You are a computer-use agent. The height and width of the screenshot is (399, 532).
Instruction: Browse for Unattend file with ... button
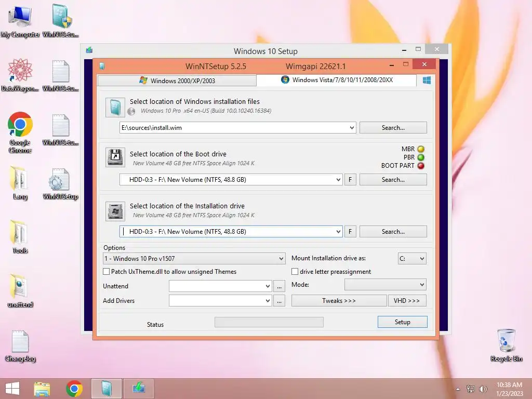tap(279, 286)
